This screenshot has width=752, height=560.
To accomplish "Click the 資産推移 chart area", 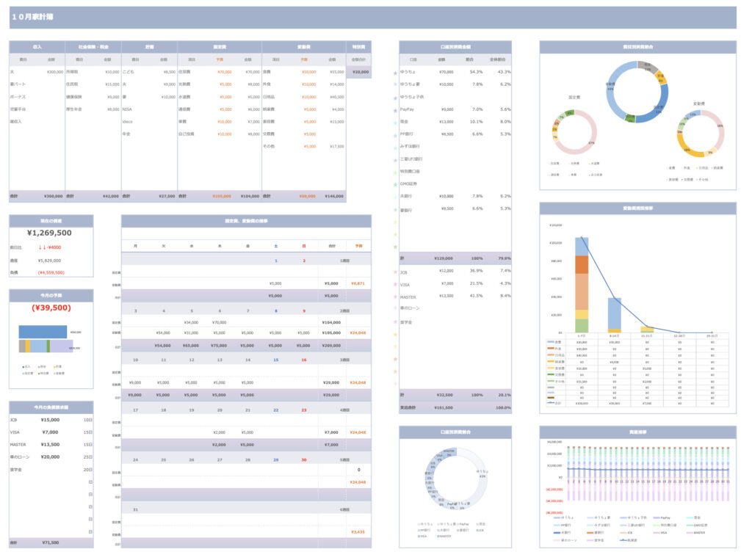I will (637, 492).
